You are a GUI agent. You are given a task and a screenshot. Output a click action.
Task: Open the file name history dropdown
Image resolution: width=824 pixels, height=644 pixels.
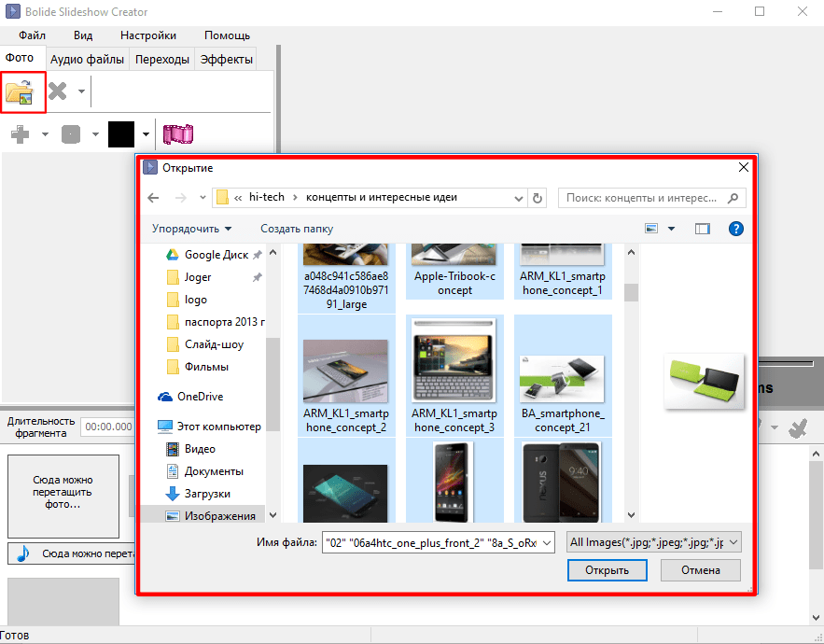pos(547,542)
